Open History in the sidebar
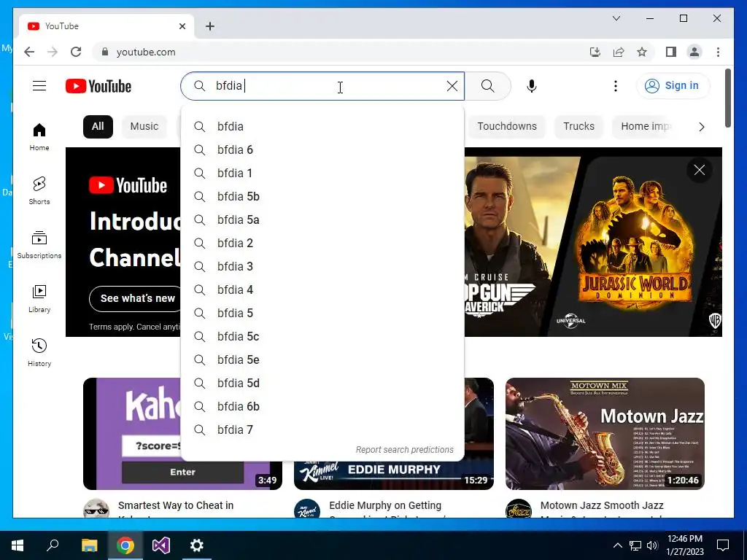 pyautogui.click(x=39, y=352)
